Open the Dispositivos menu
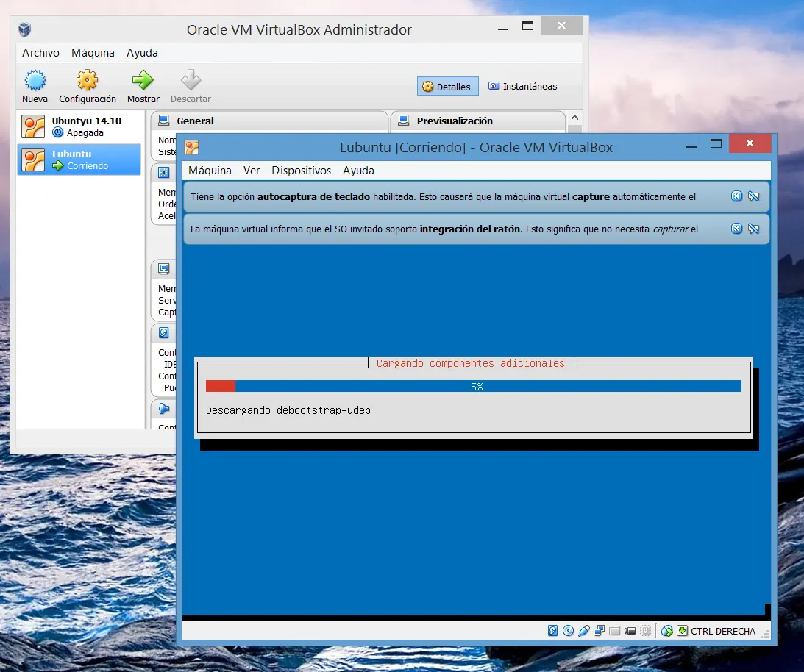This screenshot has height=672, width=804. coord(301,171)
